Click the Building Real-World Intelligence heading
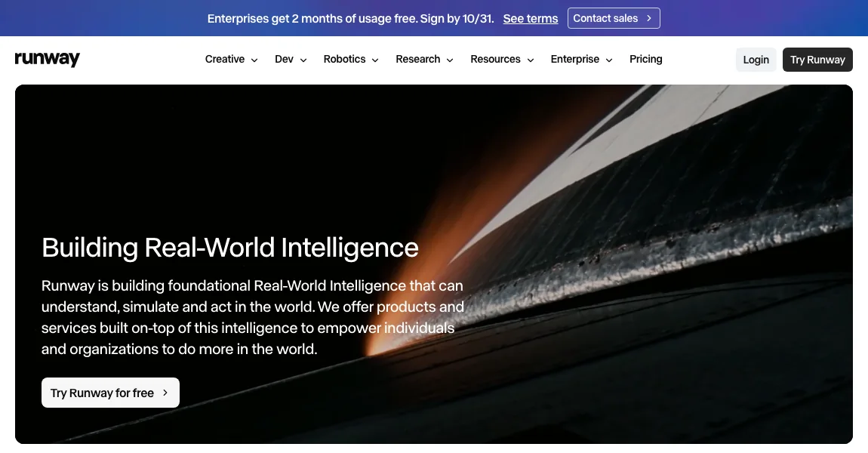 [x=229, y=247]
